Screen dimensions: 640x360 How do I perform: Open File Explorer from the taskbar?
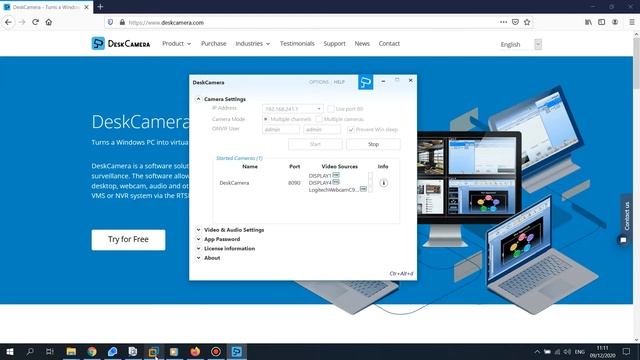click(x=71, y=351)
